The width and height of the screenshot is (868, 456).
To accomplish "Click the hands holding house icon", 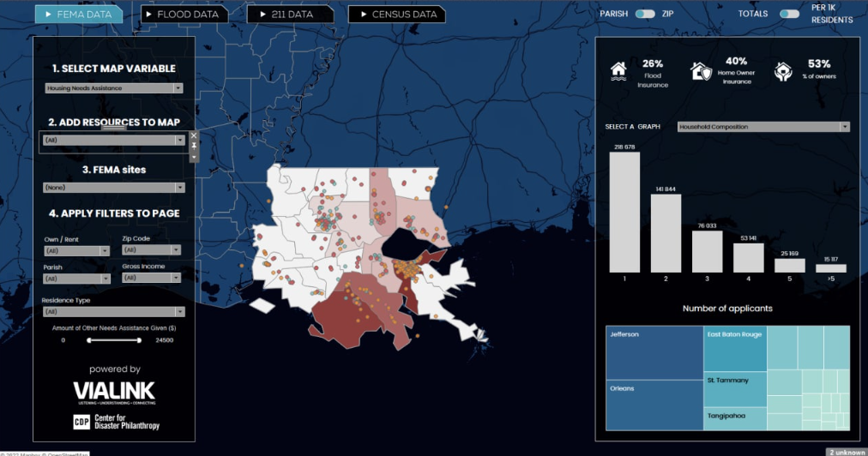I will tap(782, 72).
